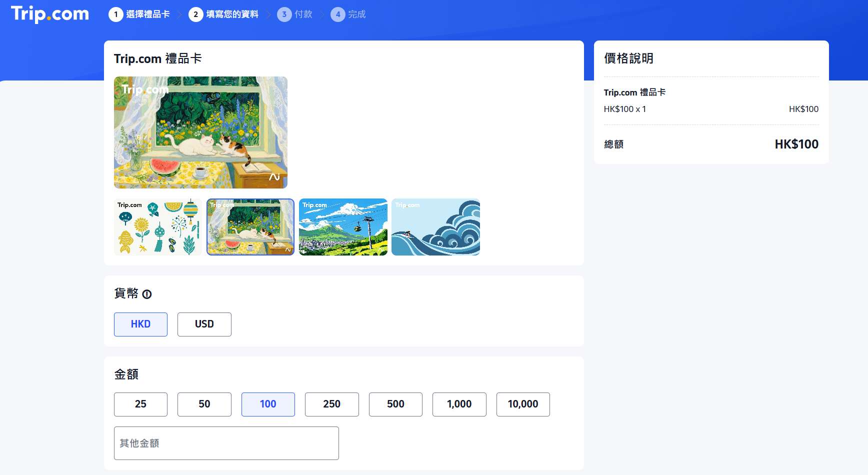
Task: Choose the 1,000 gift card amount
Action: click(459, 404)
